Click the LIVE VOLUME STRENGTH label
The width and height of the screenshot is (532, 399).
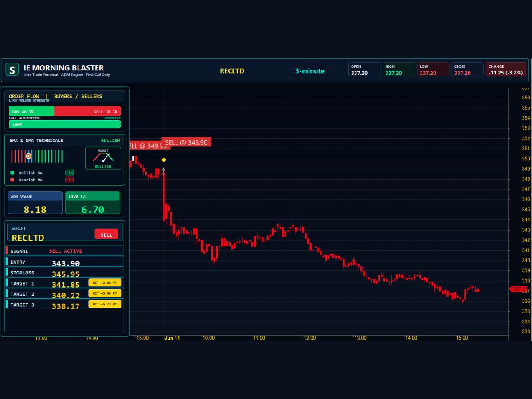[x=29, y=101]
